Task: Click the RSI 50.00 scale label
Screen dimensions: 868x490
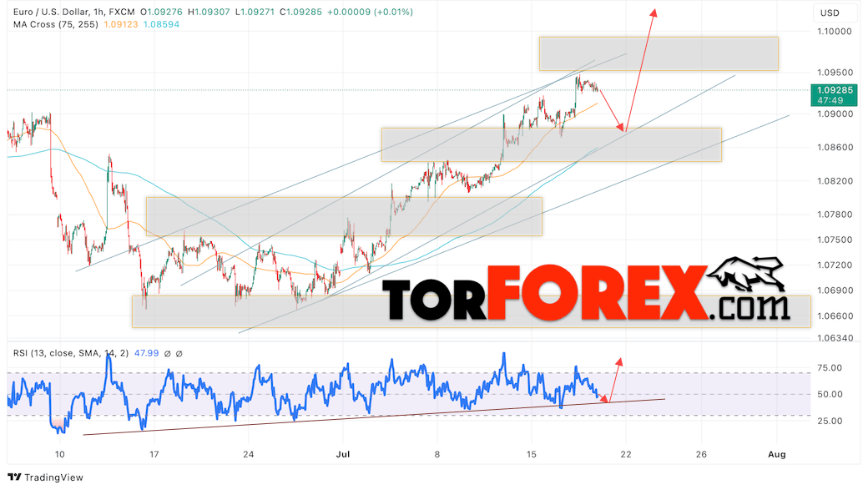Action: coord(830,394)
